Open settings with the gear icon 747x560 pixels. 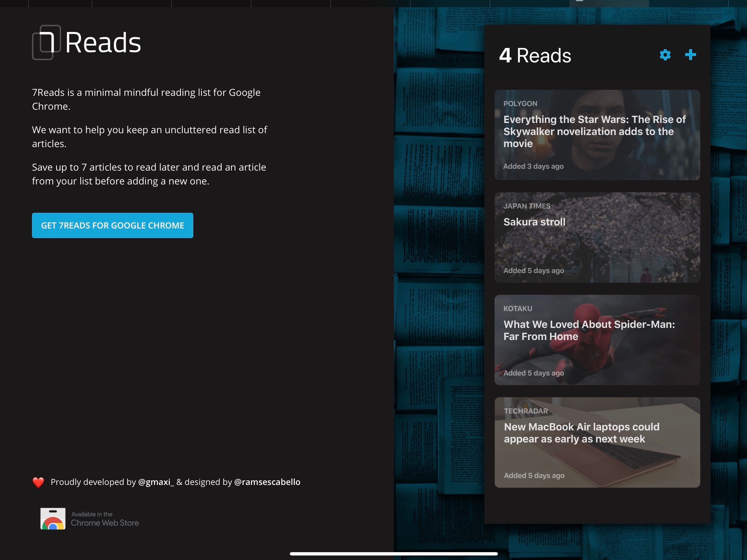tap(665, 55)
